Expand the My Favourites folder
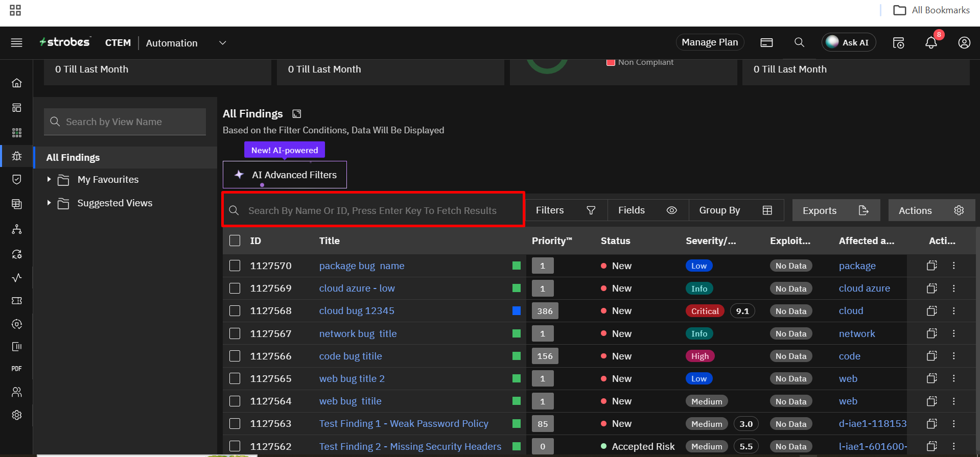 pyautogui.click(x=49, y=180)
